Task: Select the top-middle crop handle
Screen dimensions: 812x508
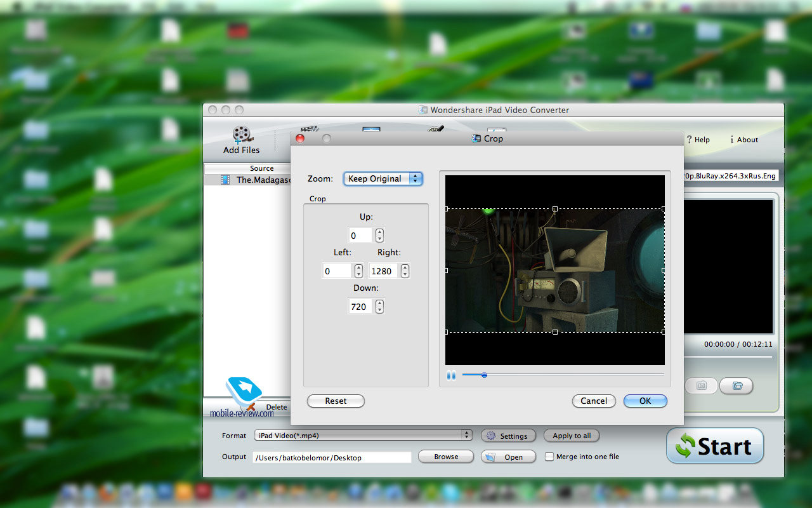Action: pos(555,209)
